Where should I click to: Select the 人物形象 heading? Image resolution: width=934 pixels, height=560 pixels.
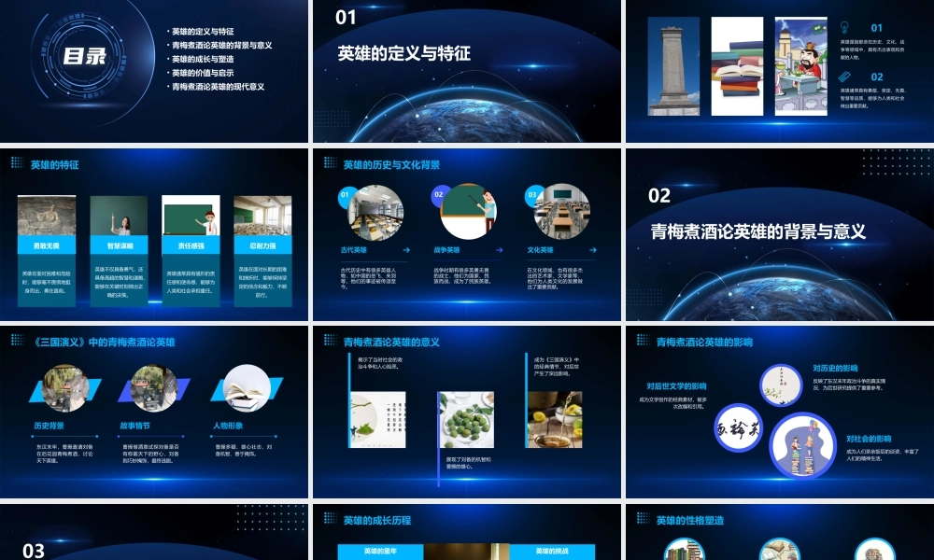pyautogui.click(x=228, y=426)
